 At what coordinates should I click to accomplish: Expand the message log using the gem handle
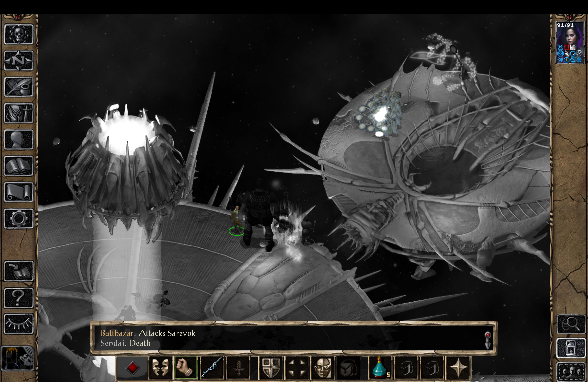[488, 340]
